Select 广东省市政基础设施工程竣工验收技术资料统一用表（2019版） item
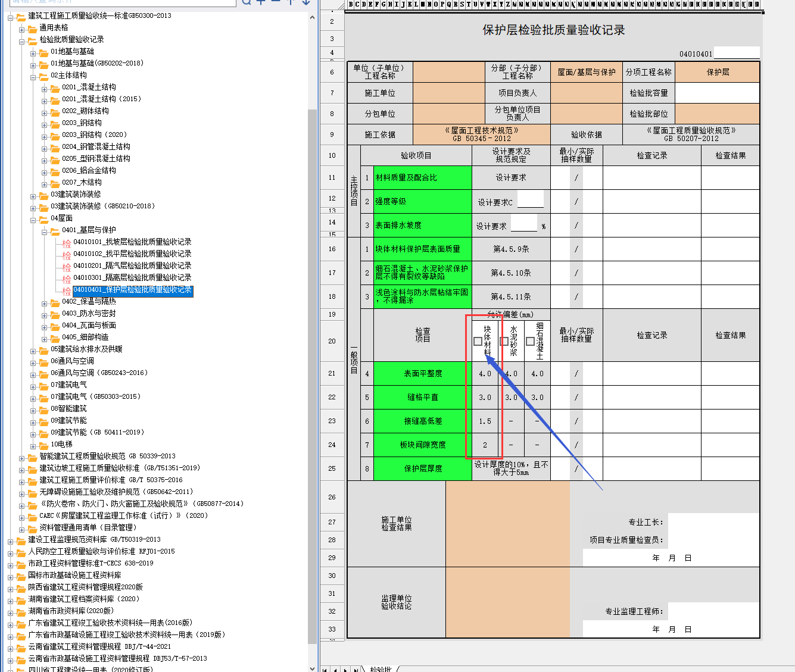The image size is (795, 672). pyautogui.click(x=126, y=635)
